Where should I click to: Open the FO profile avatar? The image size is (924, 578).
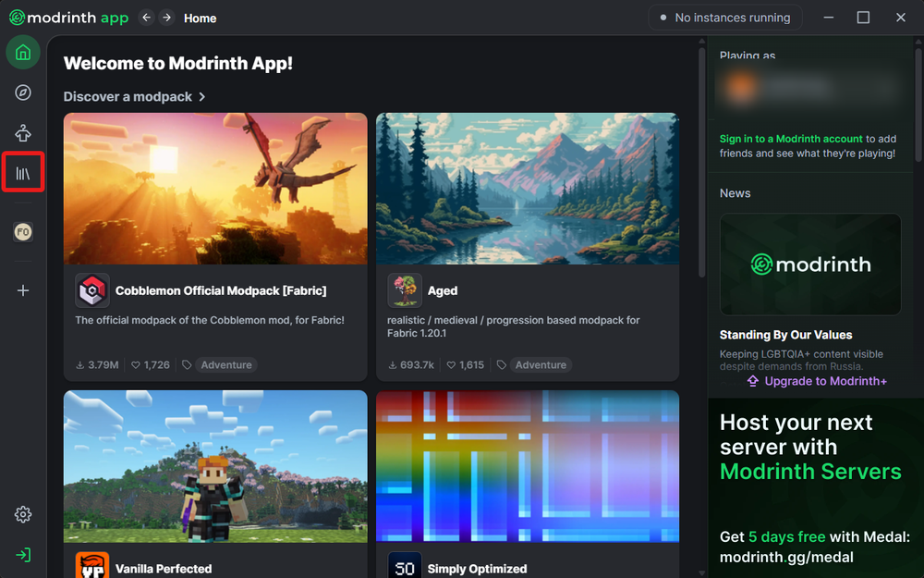[22, 231]
